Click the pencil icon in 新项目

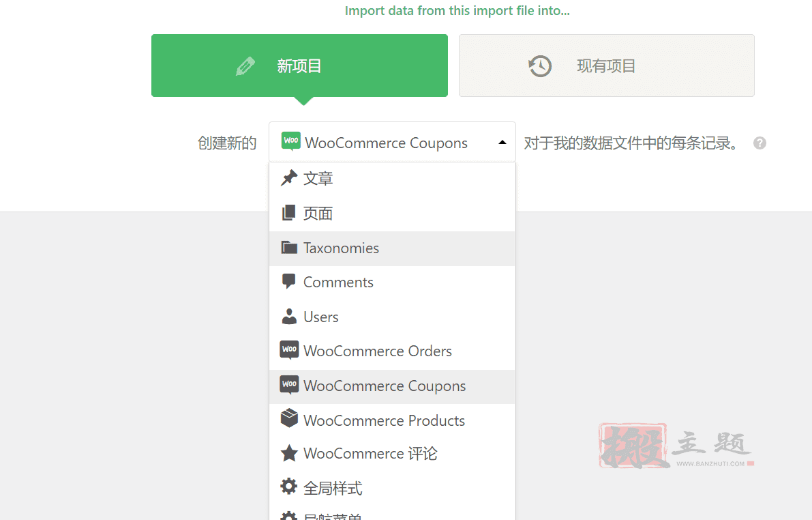245,66
